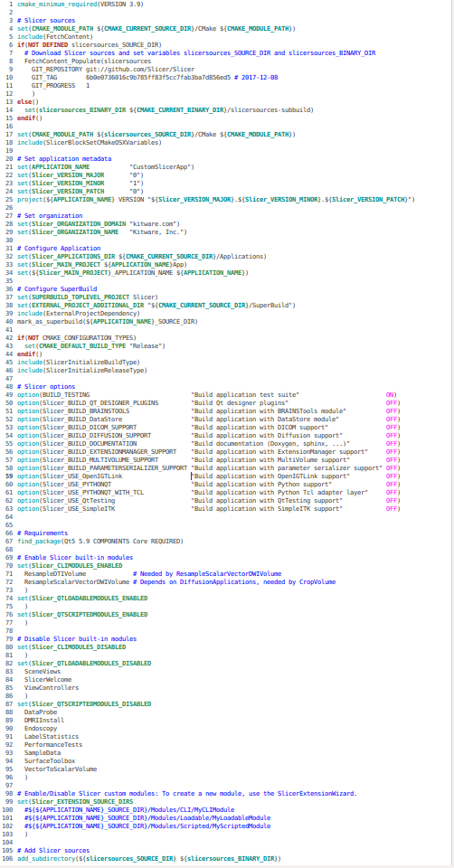Click the '# Set organization' comment

coord(50,216)
